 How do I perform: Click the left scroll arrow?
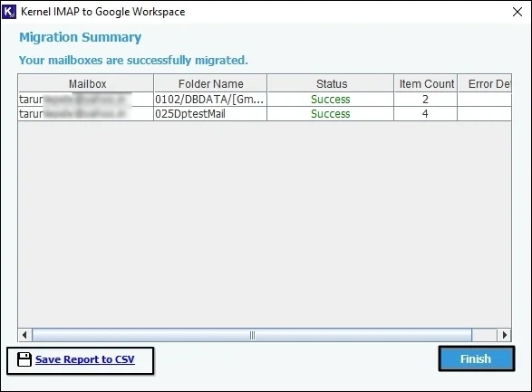click(24, 335)
